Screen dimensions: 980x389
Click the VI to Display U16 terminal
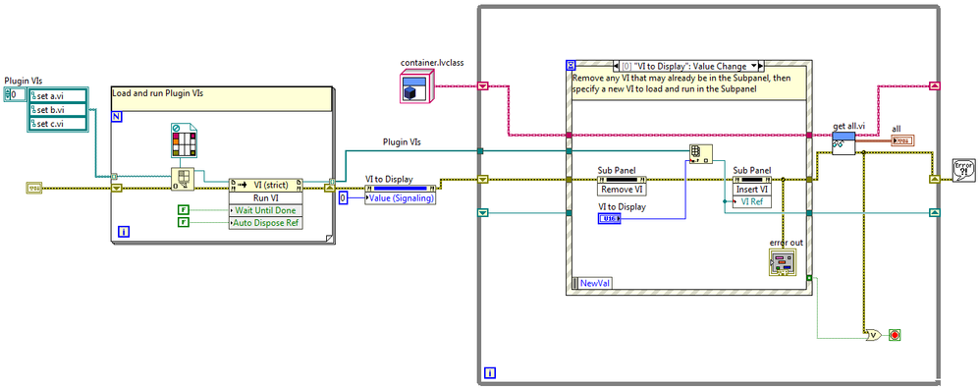610,218
